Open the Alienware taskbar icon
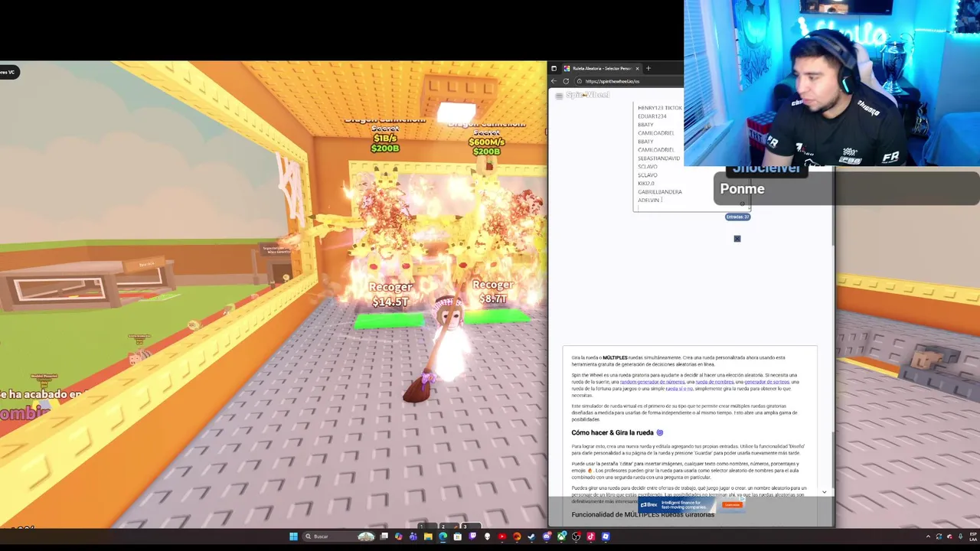The height and width of the screenshot is (551, 980). click(x=487, y=536)
